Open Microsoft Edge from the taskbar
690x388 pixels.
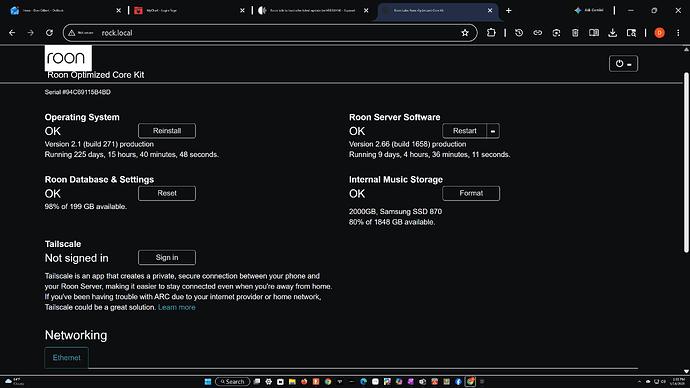point(363,381)
